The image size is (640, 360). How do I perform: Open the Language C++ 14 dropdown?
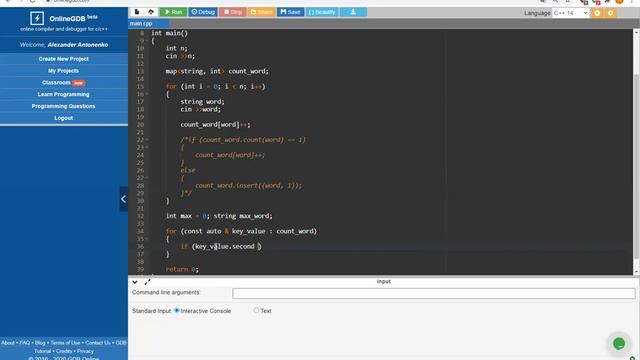pyautogui.click(x=570, y=13)
